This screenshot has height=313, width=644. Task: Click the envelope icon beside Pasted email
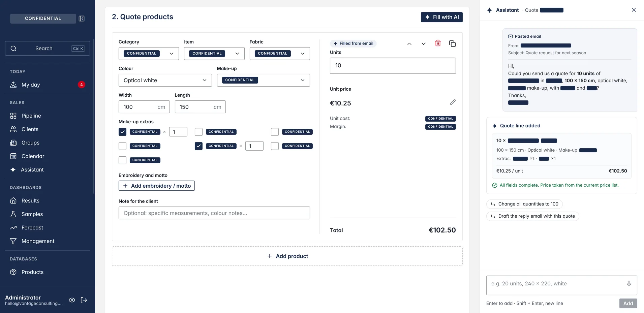pos(510,36)
